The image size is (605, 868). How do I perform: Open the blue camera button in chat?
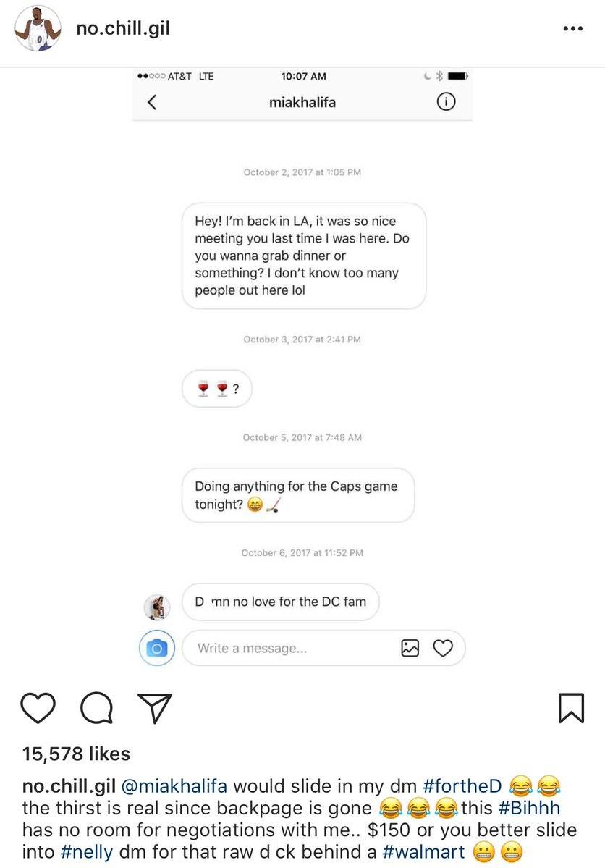click(x=156, y=648)
